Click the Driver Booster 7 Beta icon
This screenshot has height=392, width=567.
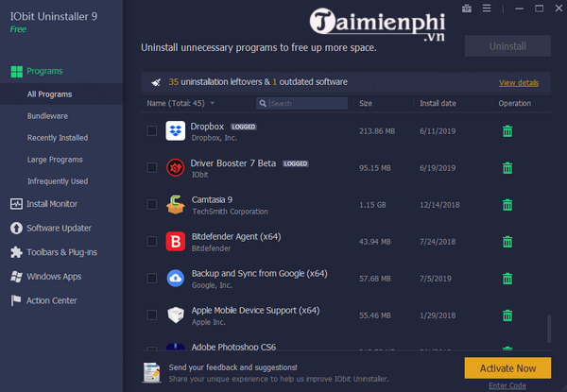[x=176, y=167]
